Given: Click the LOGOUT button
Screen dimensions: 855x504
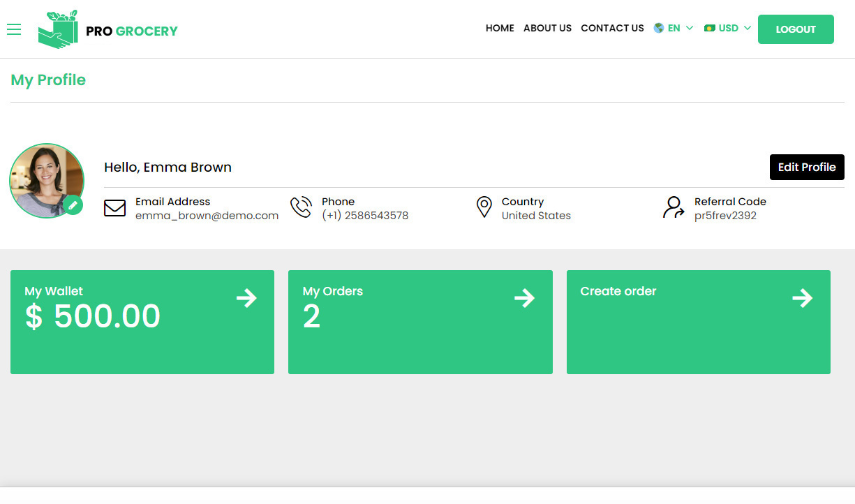Looking at the screenshot, I should (x=796, y=29).
